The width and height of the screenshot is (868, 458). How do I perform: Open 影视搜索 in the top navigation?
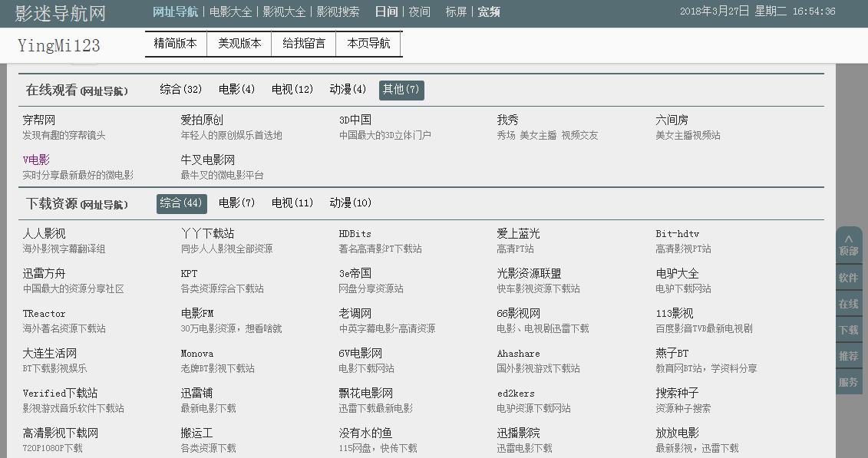(338, 12)
